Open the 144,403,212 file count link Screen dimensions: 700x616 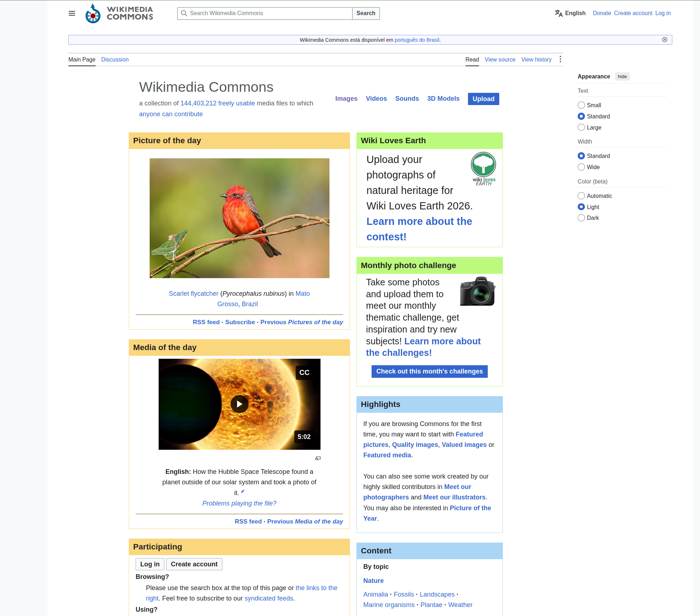(199, 103)
